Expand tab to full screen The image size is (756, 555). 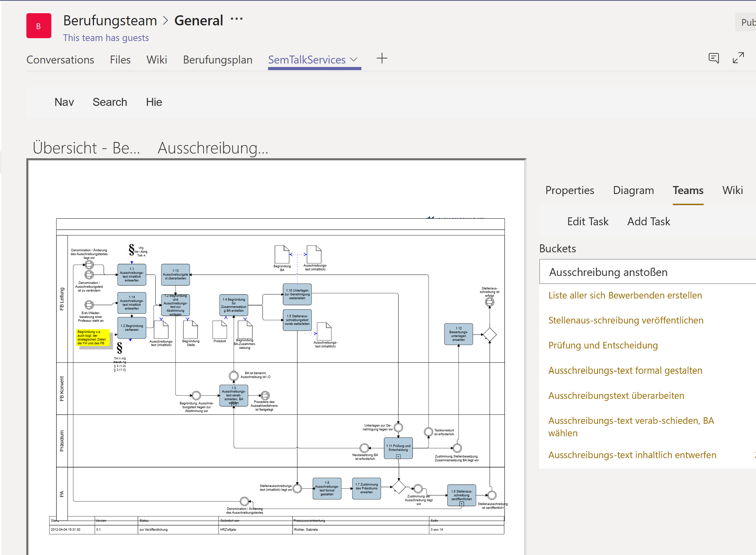tap(738, 58)
